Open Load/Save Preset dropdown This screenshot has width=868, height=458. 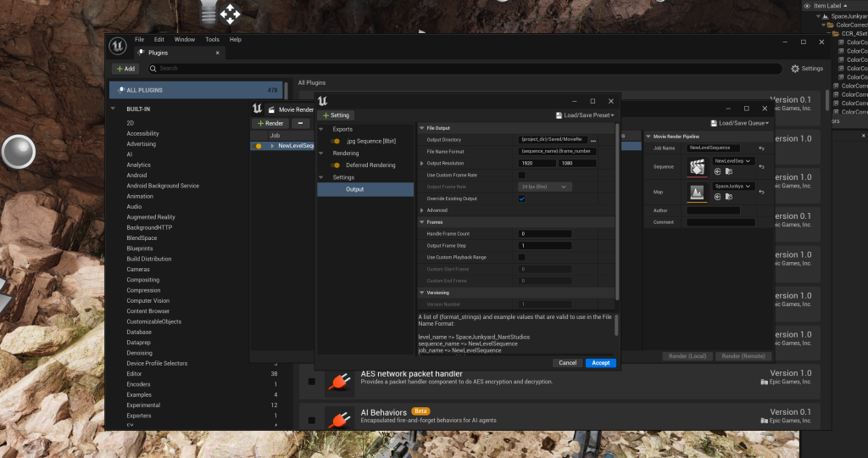pyautogui.click(x=585, y=115)
